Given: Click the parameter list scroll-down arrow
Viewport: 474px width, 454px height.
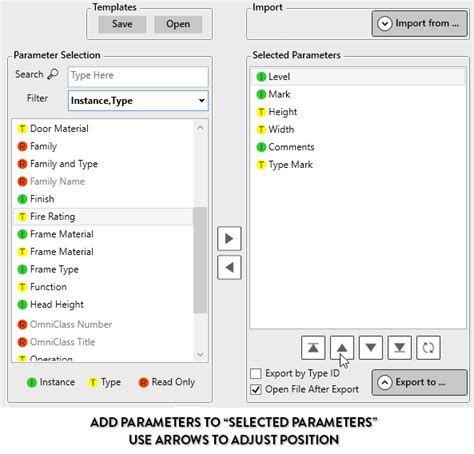Looking at the screenshot, I should pyautogui.click(x=200, y=355).
